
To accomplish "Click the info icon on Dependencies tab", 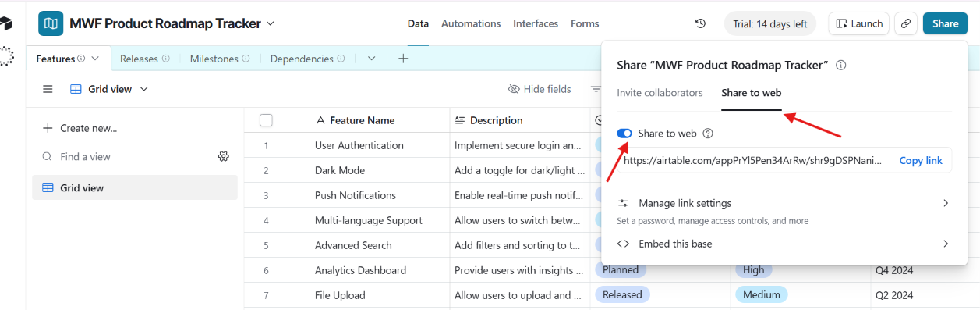I will point(341,59).
